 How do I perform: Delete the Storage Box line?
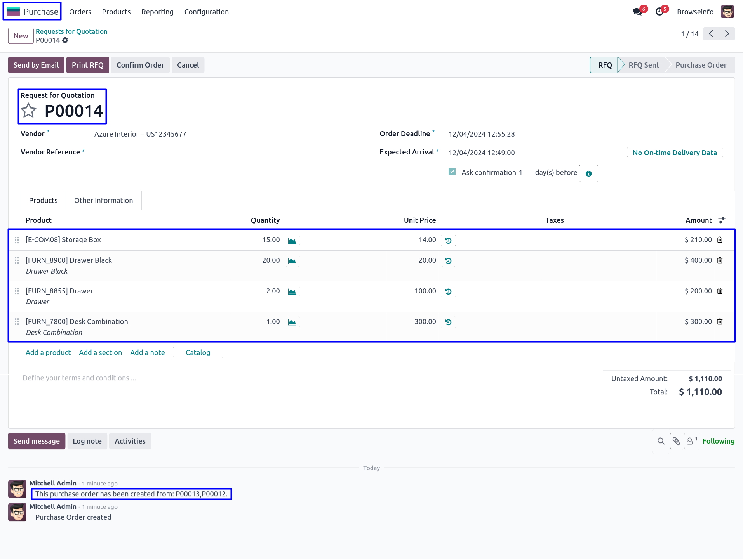(x=720, y=240)
